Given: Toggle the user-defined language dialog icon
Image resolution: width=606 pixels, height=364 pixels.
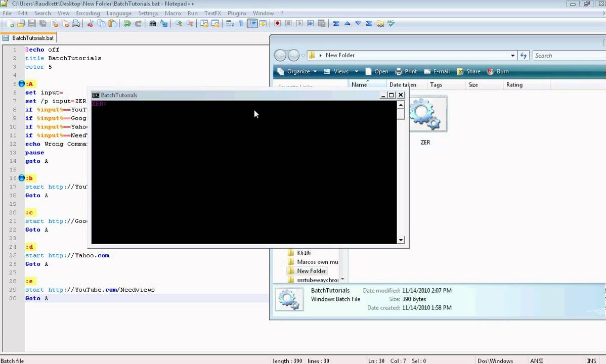Looking at the screenshot, I should point(263,24).
